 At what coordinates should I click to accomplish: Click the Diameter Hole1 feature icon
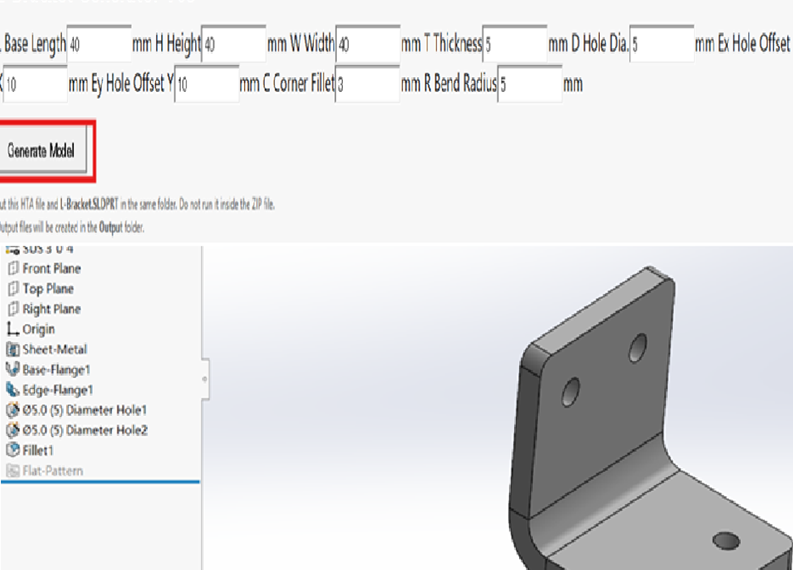[x=13, y=410]
